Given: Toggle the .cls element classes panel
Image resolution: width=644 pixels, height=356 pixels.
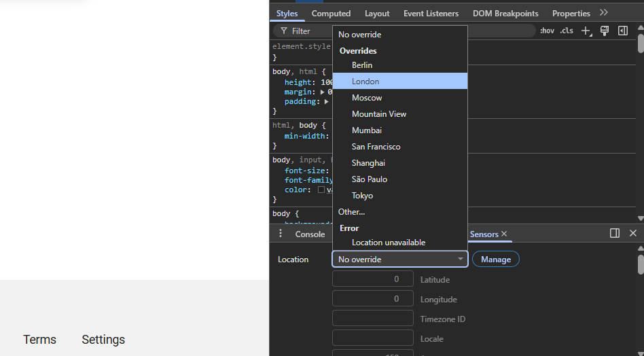Looking at the screenshot, I should coord(567,31).
